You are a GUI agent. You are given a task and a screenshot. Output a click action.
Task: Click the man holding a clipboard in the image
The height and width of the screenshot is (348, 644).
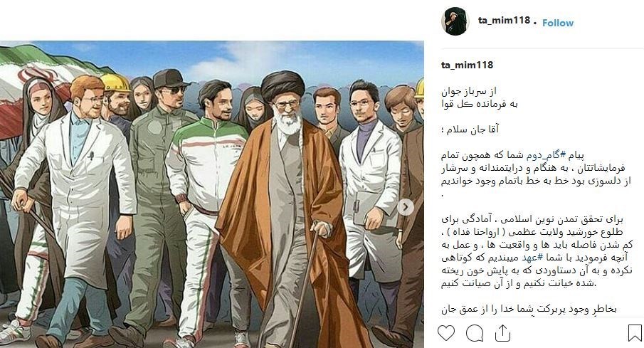pyautogui.click(x=369, y=197)
